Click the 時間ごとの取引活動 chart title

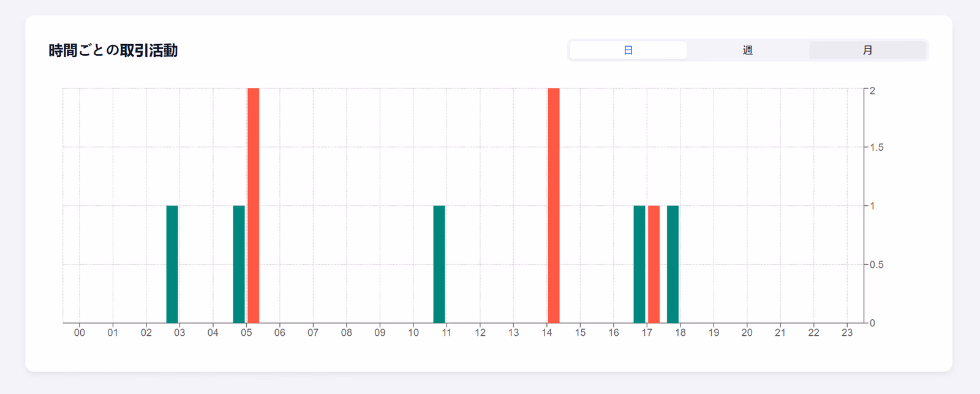click(x=113, y=50)
